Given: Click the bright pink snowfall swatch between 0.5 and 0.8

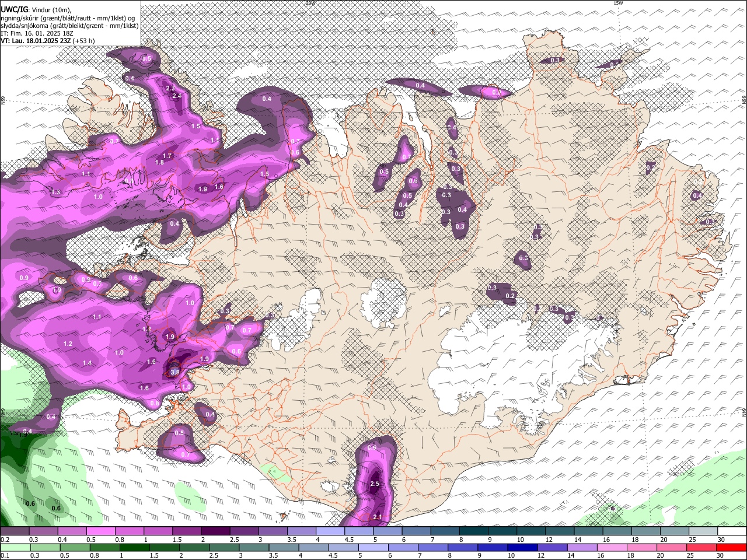Looking at the screenshot, I should pyautogui.click(x=100, y=531).
